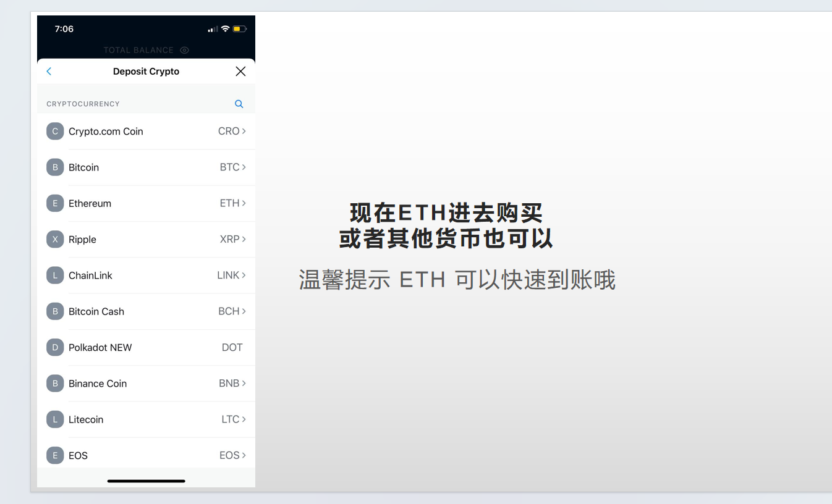Screen dimensions: 832x504
Task: Open the cryptocurrency search magnifier
Action: pyautogui.click(x=239, y=104)
